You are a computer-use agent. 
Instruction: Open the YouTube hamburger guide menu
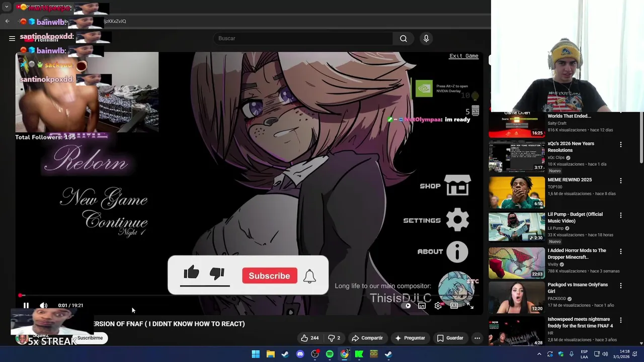[12, 38]
